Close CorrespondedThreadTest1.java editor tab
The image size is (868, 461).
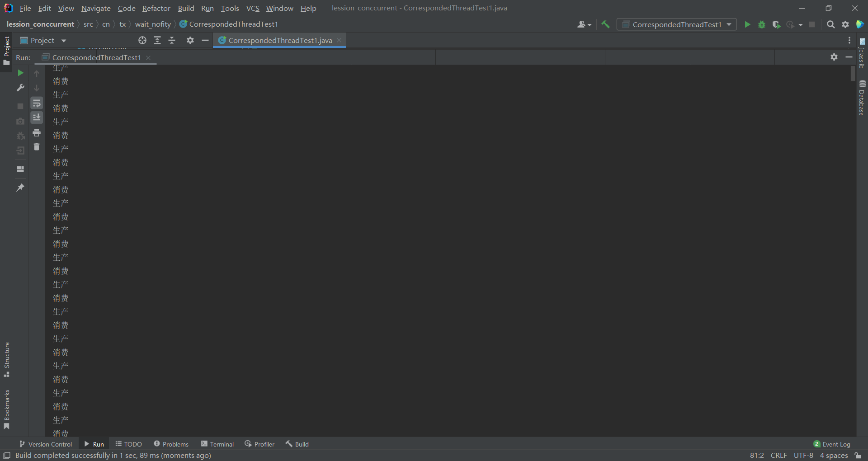coord(339,40)
